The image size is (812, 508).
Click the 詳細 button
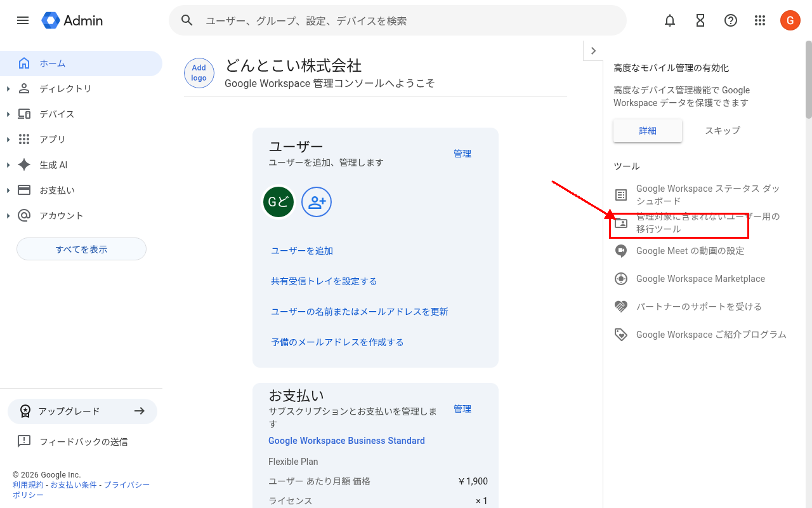pyautogui.click(x=648, y=131)
